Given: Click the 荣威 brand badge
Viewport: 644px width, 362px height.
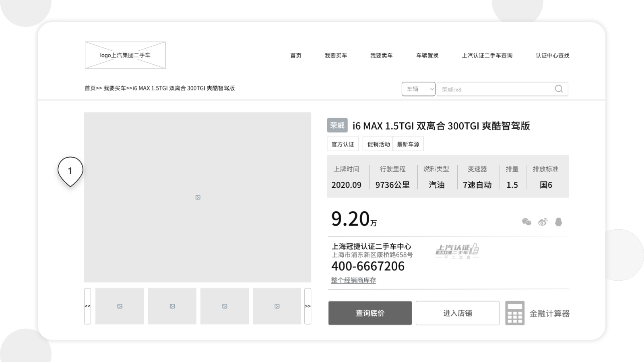Looking at the screenshot, I should coord(337,125).
